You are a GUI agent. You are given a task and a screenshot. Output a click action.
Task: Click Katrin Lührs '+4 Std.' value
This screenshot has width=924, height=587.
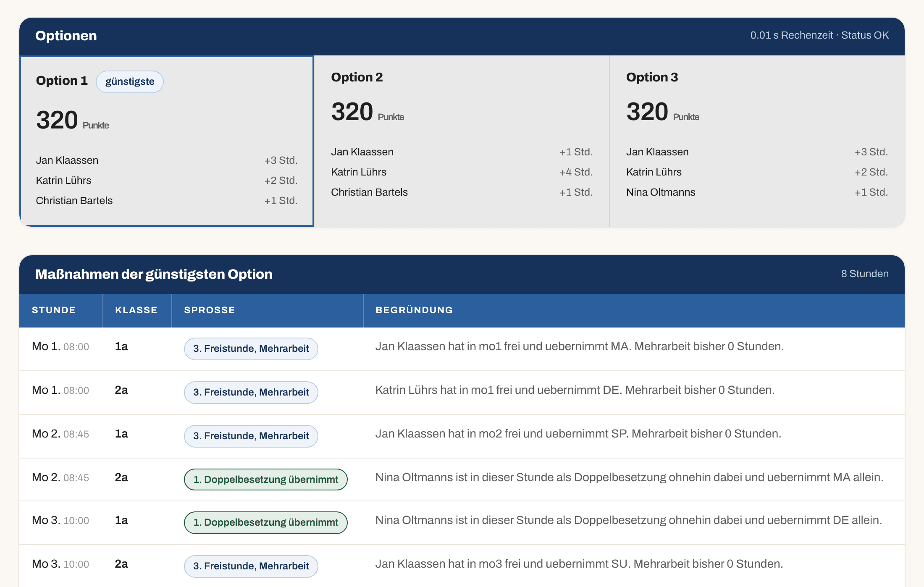click(576, 172)
